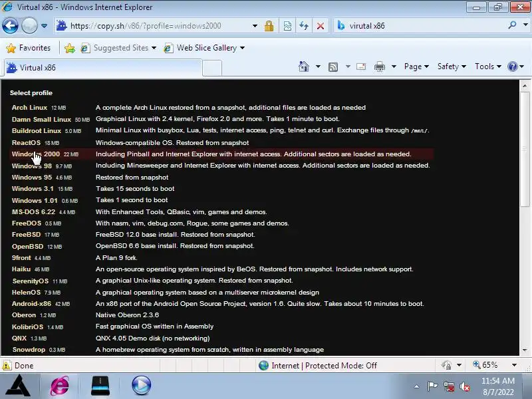The width and height of the screenshot is (532, 399).
Task: Add to Favorites bar icon
Action: tap(70, 48)
